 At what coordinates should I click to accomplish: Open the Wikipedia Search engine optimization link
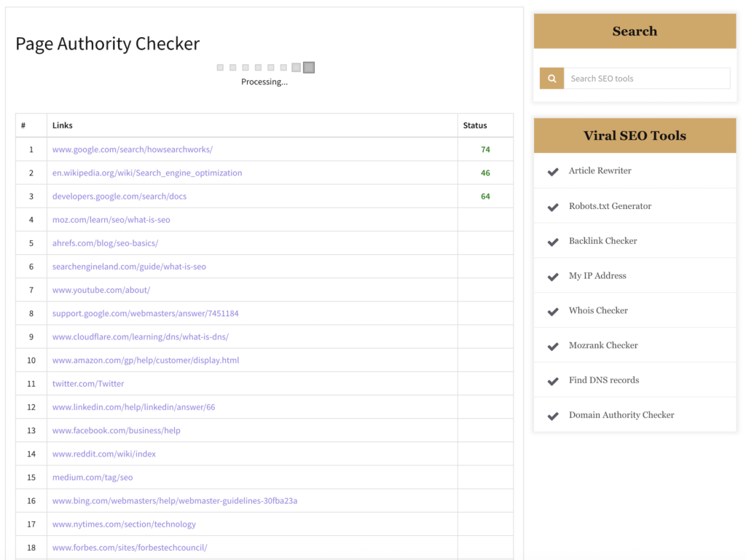tap(146, 173)
